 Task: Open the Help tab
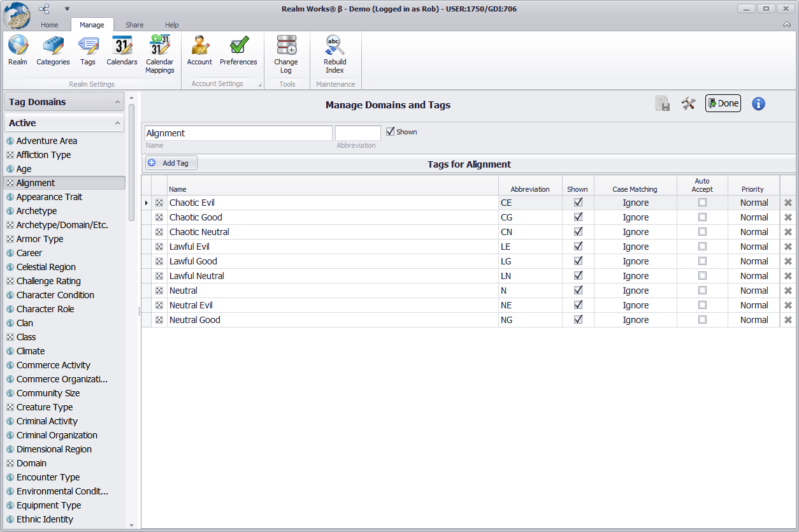(172, 25)
